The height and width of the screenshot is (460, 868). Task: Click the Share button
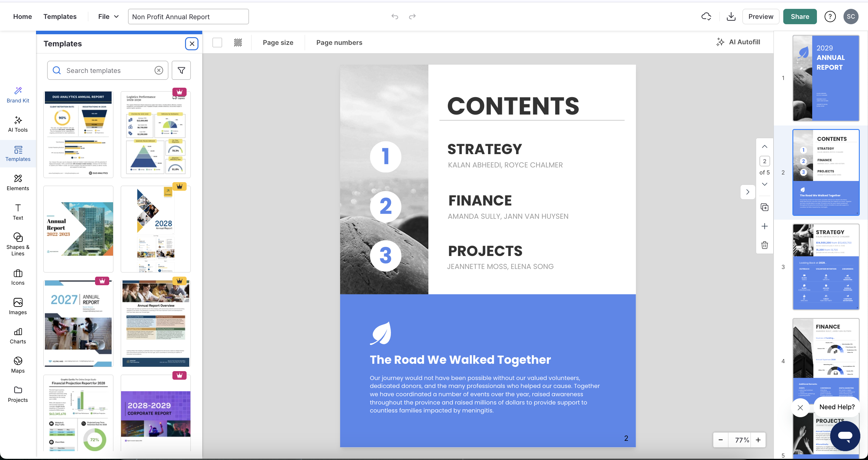tap(800, 17)
